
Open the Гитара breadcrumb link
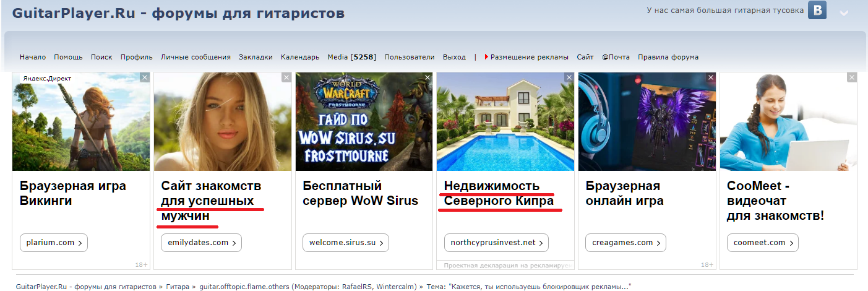pyautogui.click(x=177, y=287)
